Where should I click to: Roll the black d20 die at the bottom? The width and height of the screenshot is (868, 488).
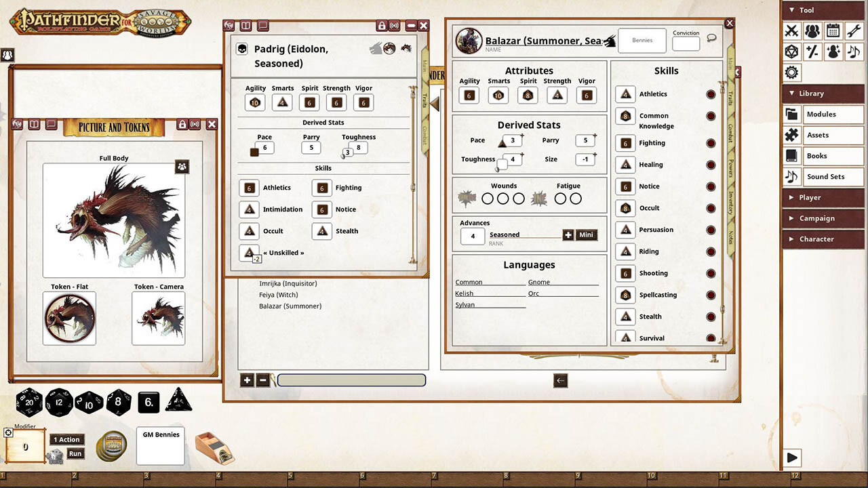point(28,402)
